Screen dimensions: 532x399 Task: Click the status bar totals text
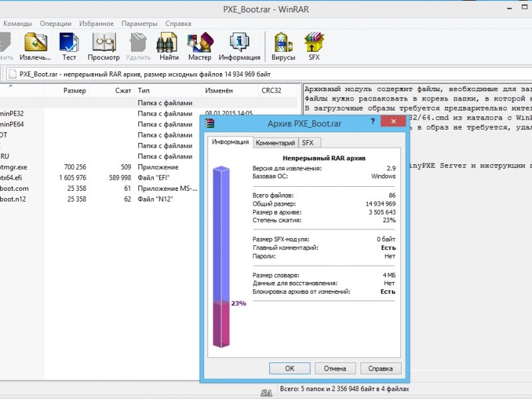pos(344,389)
